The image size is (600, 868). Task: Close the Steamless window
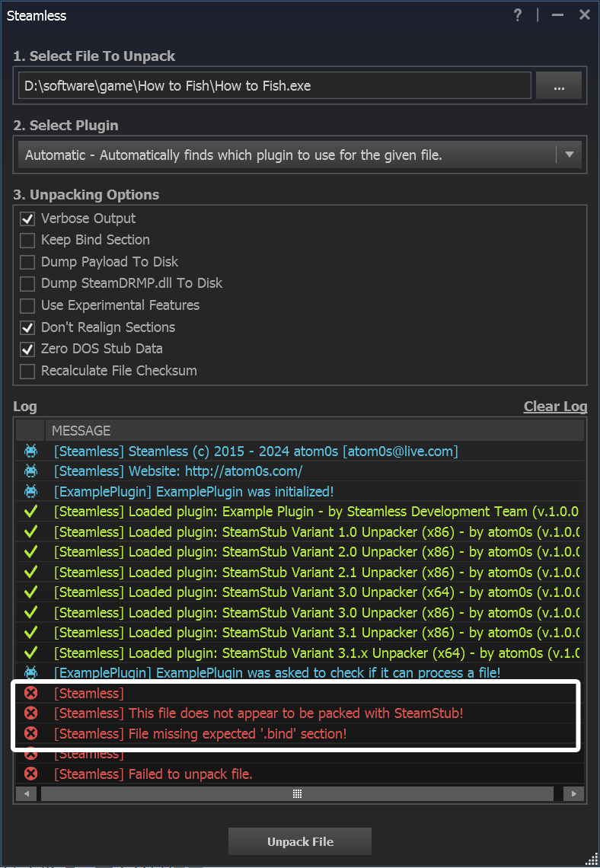click(x=585, y=15)
